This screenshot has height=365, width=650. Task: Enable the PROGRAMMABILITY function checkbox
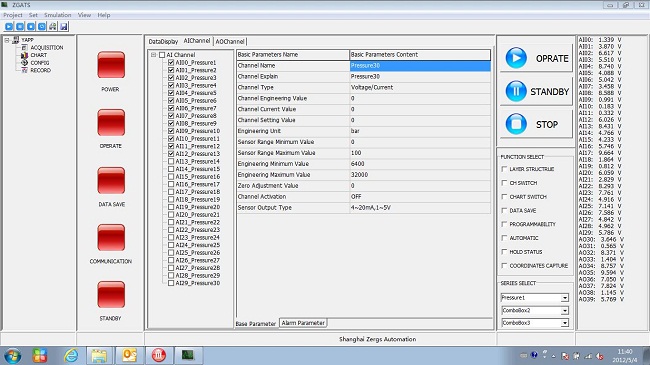(x=504, y=224)
